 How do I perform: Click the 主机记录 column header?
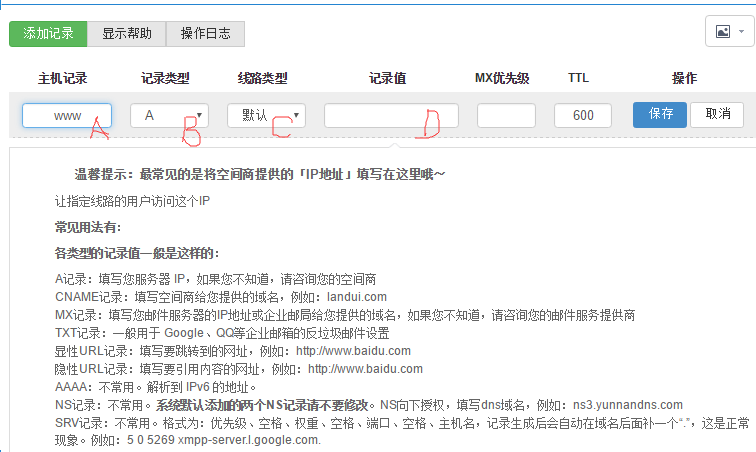(x=64, y=78)
